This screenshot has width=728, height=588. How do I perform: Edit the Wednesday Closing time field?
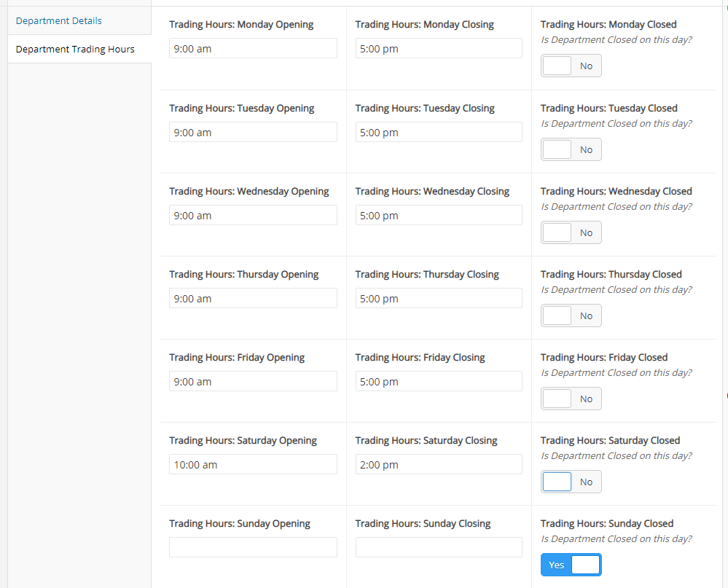pos(439,215)
